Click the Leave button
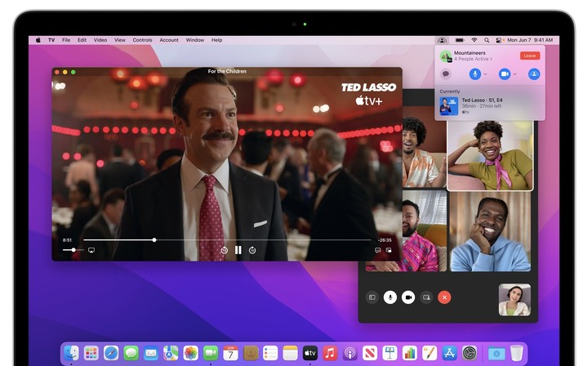The height and width of the screenshot is (366, 588). (529, 56)
